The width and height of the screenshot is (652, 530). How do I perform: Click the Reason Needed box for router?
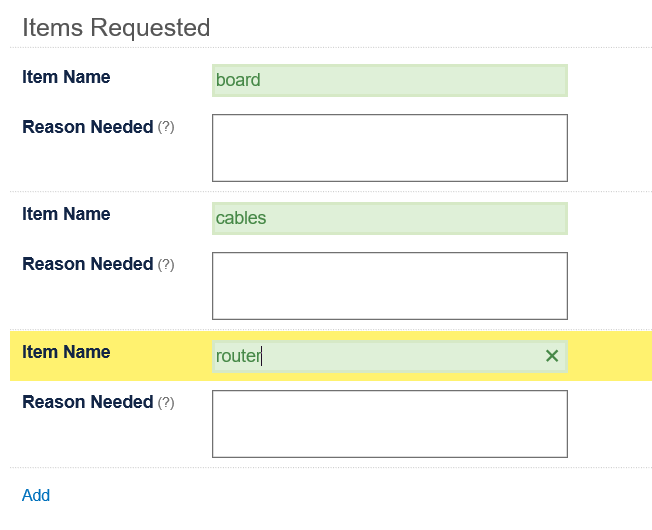(x=389, y=424)
